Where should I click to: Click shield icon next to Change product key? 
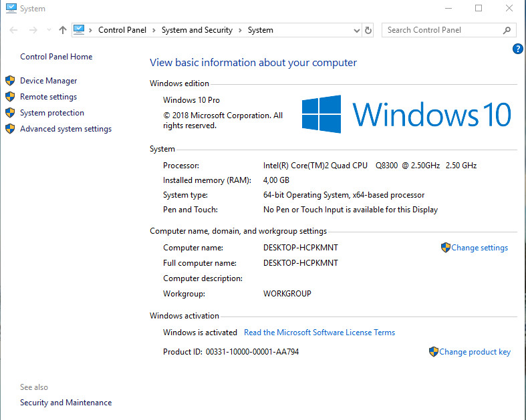(x=433, y=352)
